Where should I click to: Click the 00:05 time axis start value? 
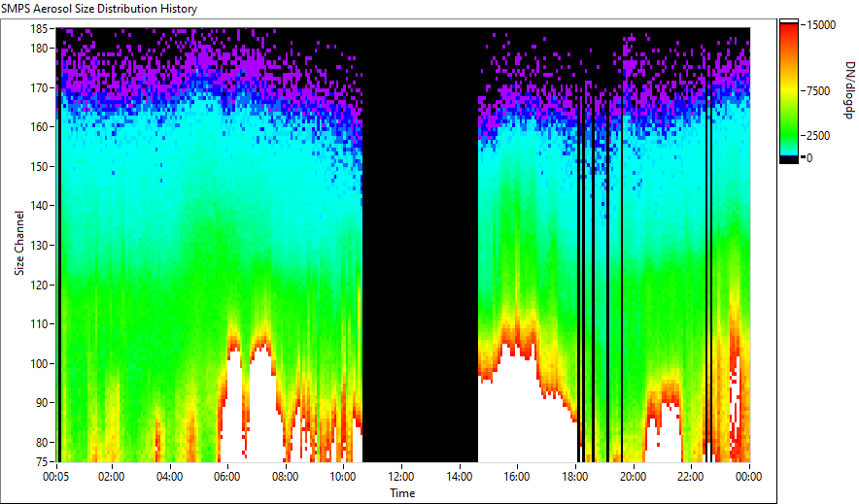(56, 477)
